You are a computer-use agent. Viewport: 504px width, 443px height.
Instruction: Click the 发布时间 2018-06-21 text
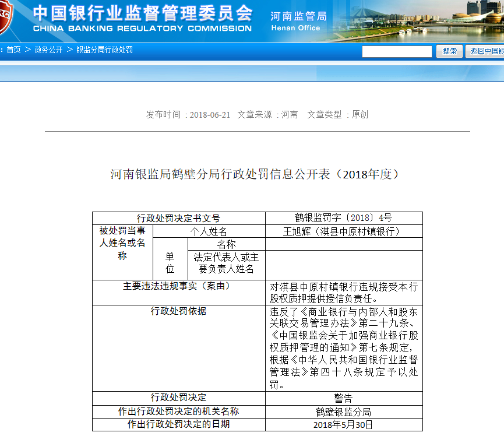click(x=188, y=115)
